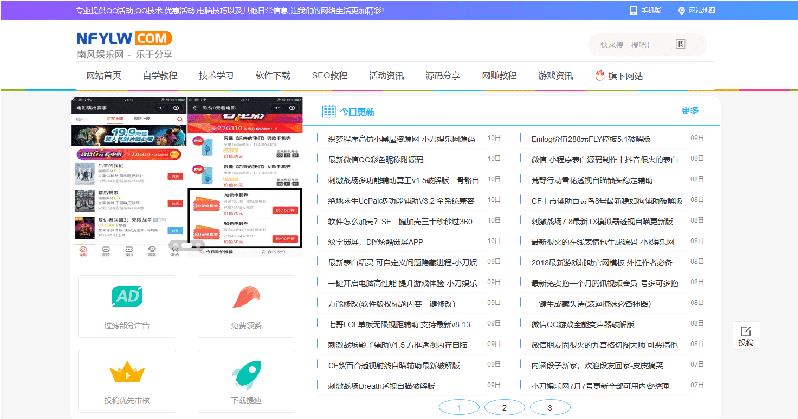Open the 网站首页 navigation item
The width and height of the screenshot is (798, 419).
(104, 76)
